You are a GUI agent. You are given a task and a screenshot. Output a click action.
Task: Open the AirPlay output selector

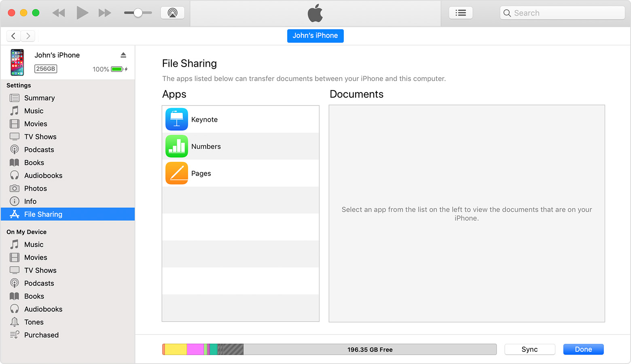coord(172,13)
